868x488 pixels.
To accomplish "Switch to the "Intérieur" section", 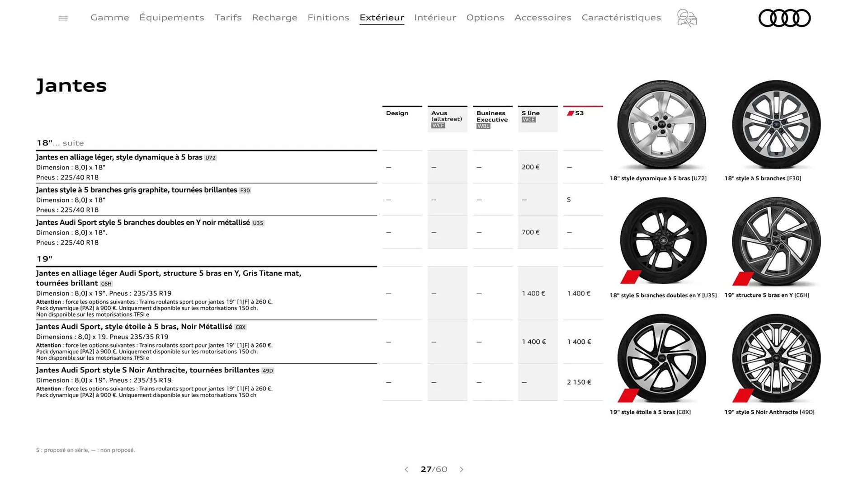I will [x=435, y=18].
